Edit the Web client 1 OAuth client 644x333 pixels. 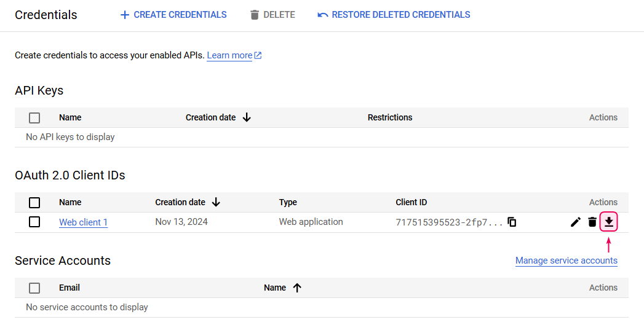575,222
